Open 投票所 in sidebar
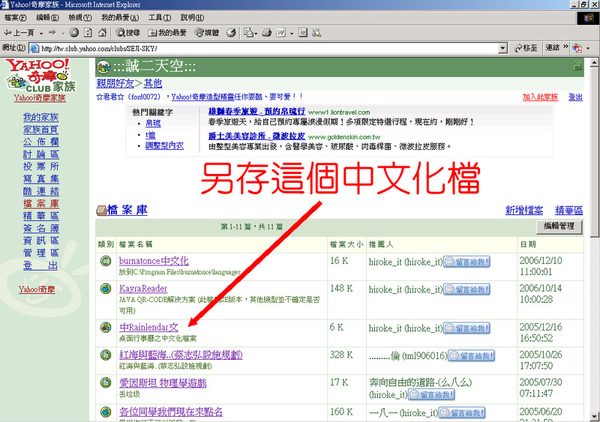The width and height of the screenshot is (600, 422). [x=41, y=166]
